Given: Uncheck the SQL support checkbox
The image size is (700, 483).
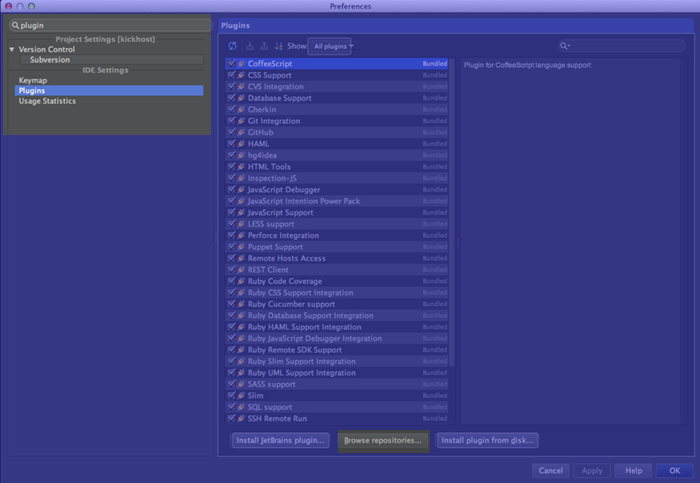Looking at the screenshot, I should click(x=231, y=407).
